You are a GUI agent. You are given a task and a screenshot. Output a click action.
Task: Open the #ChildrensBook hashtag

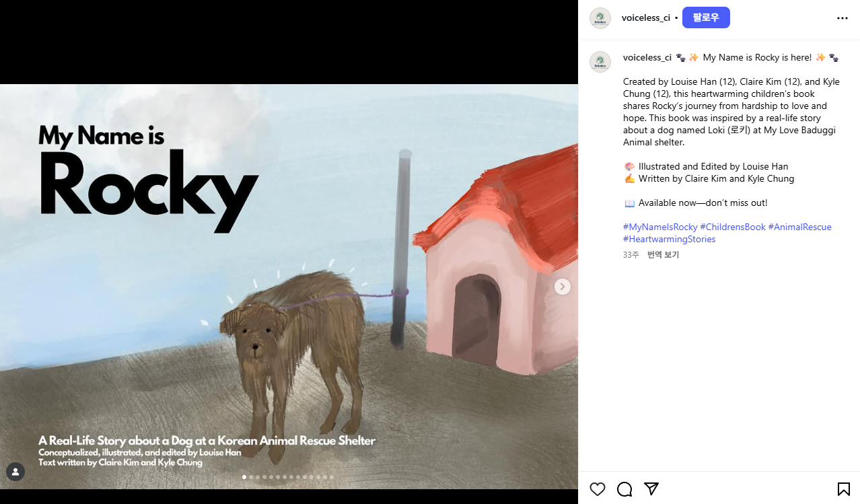[733, 227]
